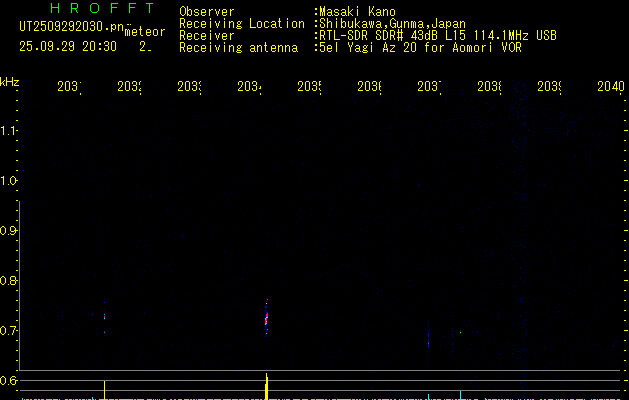Click the 2036 time axis label

click(x=369, y=86)
